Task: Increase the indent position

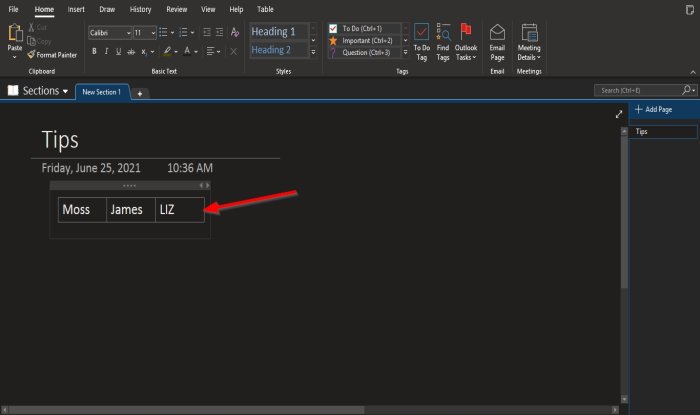Action: click(x=219, y=32)
